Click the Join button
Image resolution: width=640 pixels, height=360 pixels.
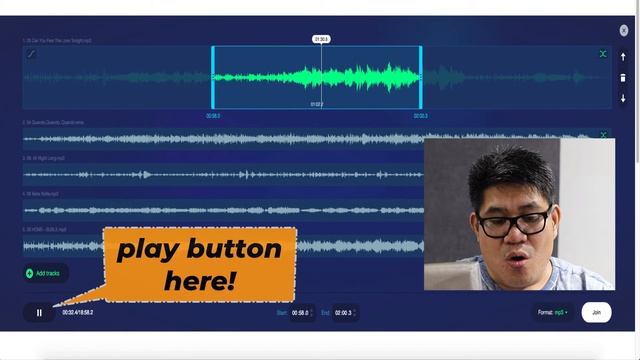596,313
